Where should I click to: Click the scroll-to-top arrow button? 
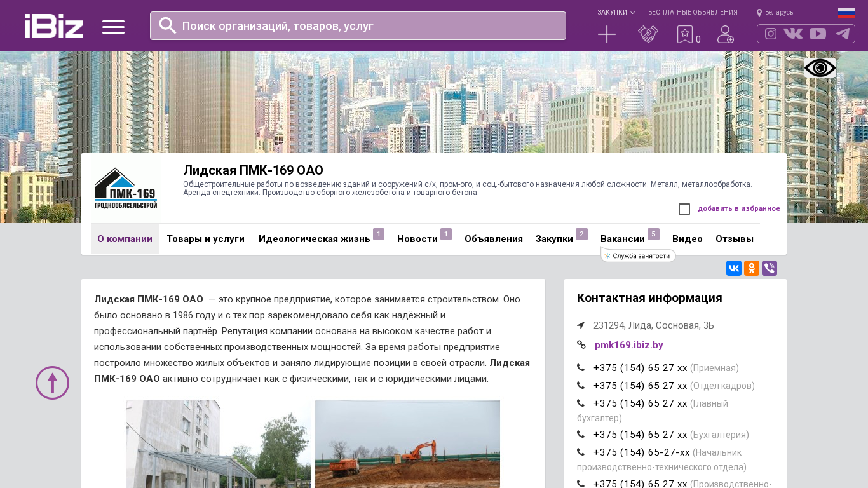52,383
